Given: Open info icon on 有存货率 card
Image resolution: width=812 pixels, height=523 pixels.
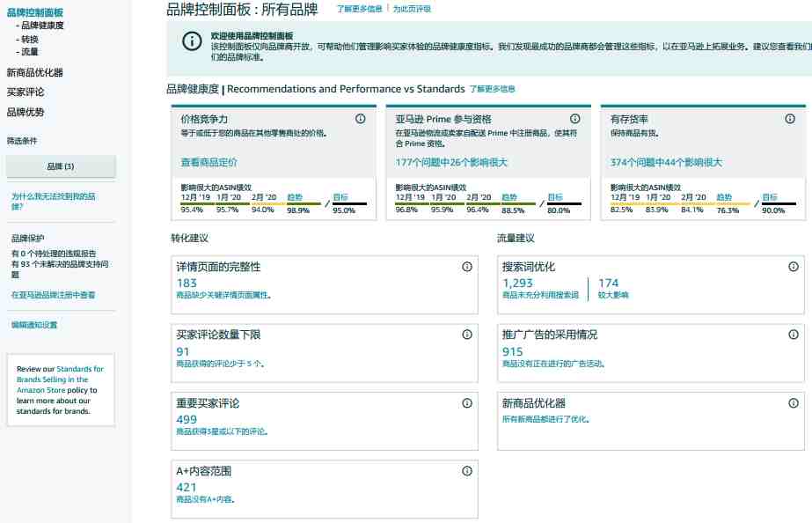Looking at the screenshot, I should (x=790, y=119).
